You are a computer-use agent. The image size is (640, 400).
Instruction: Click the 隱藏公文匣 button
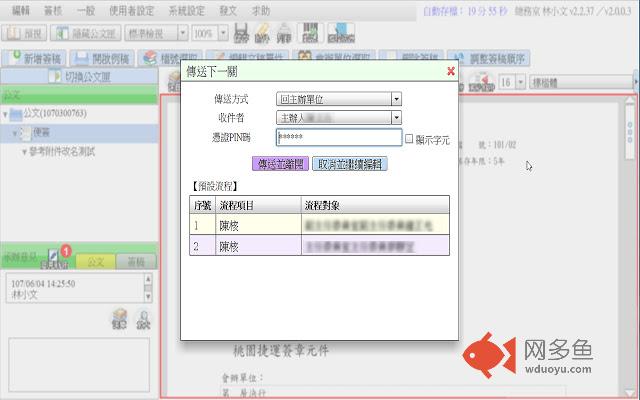pos(86,33)
